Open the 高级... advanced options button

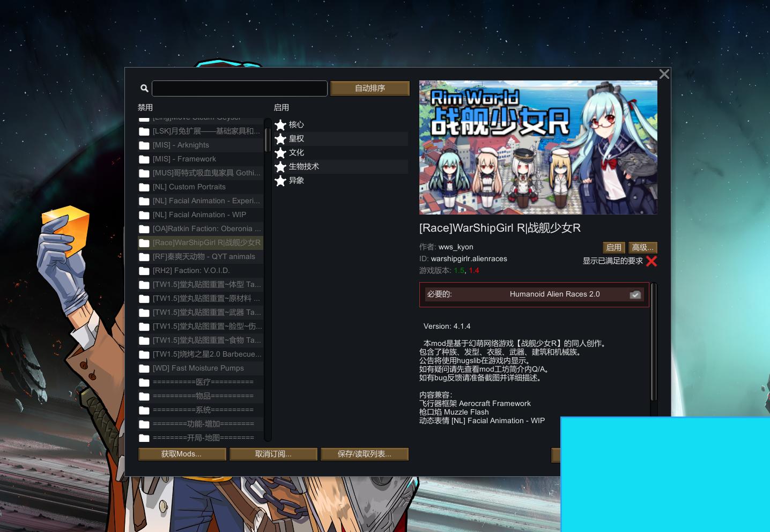[x=642, y=247]
